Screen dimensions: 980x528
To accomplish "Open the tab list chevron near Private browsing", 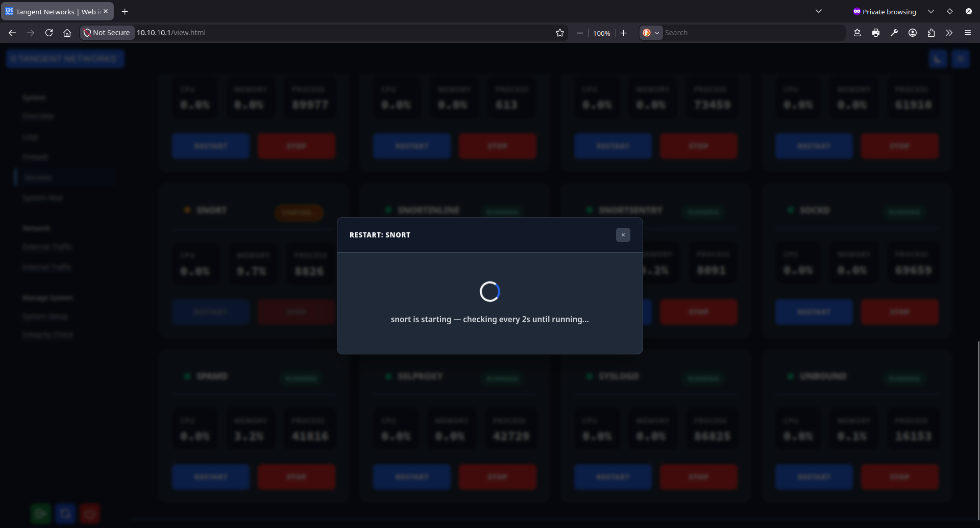I will tap(819, 11).
